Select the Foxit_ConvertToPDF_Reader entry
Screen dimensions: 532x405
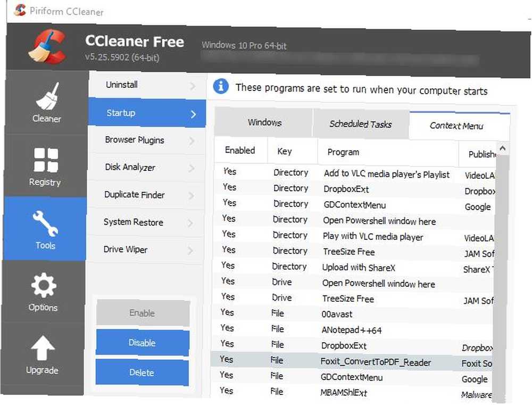351,362
